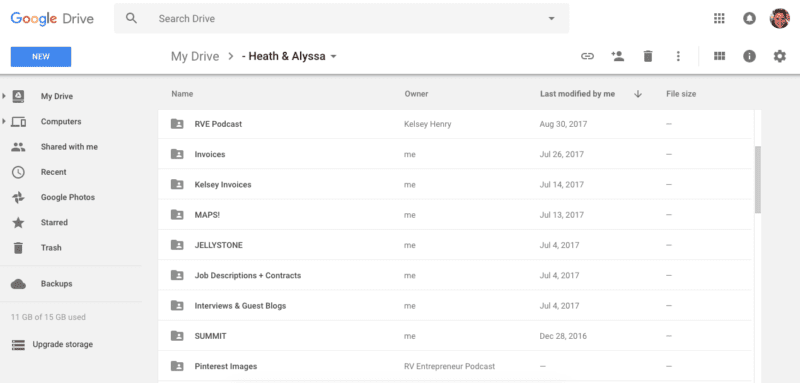This screenshot has width=800, height=383.
Task: Select the Interviews & Guest Blogs name
Action: pyautogui.click(x=240, y=306)
